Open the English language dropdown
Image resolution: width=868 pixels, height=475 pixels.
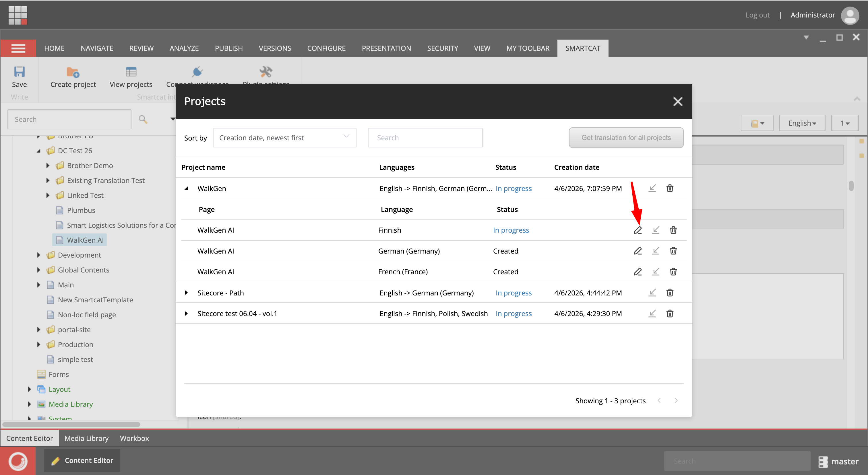802,123
